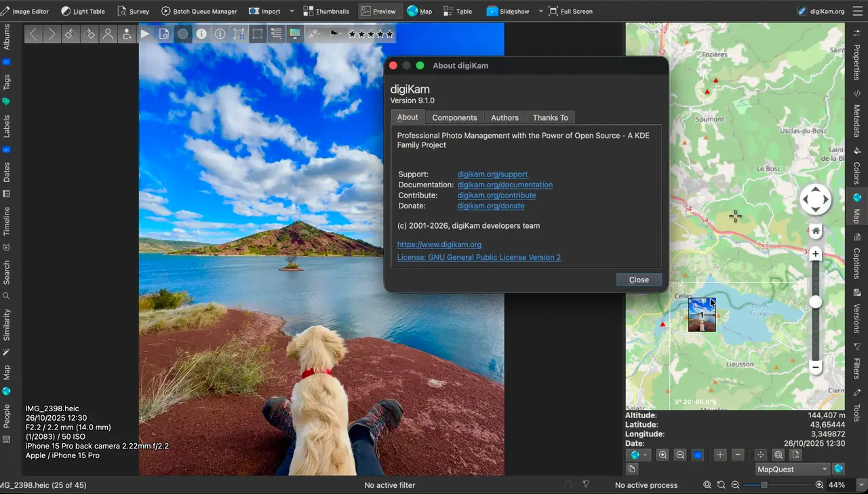Toggle the item properties lines icon

coord(276,34)
